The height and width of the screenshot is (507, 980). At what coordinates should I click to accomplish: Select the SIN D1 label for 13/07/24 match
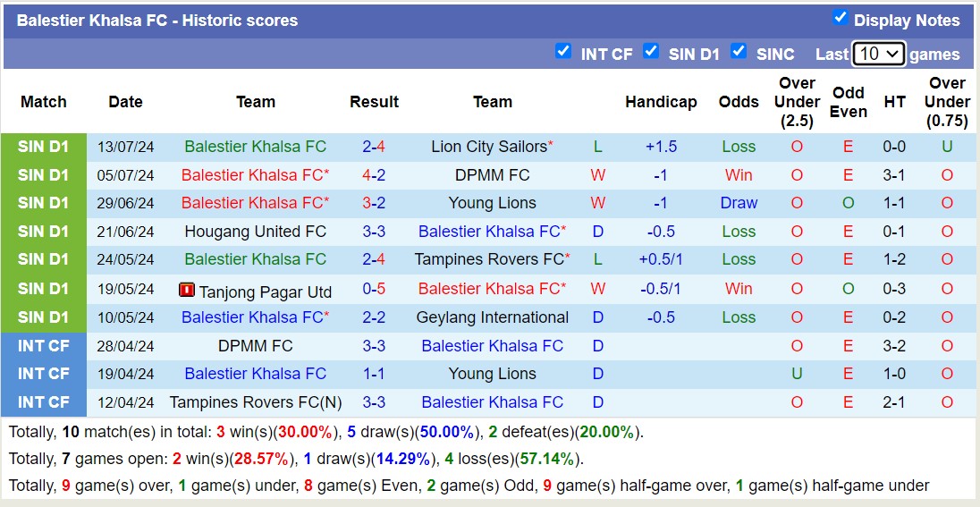click(x=43, y=147)
